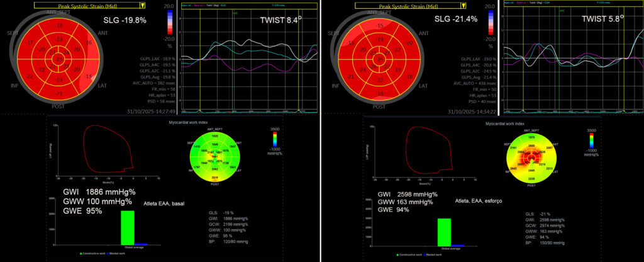Select the anterior myocardial work segment 2567

550,147
